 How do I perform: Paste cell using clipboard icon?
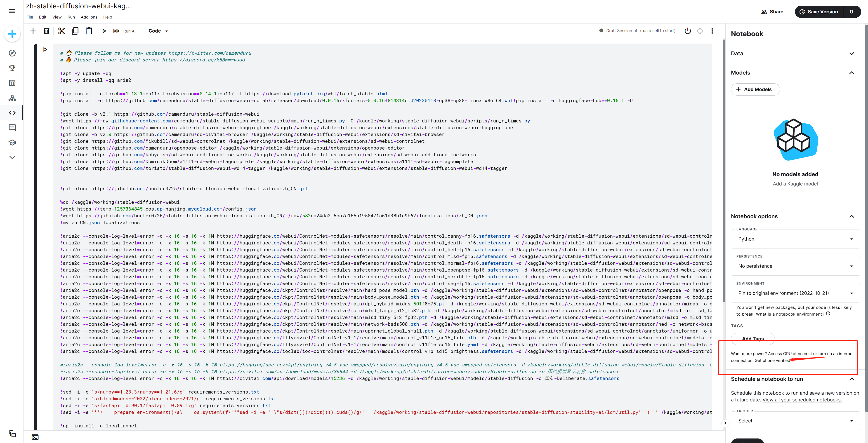click(x=89, y=31)
